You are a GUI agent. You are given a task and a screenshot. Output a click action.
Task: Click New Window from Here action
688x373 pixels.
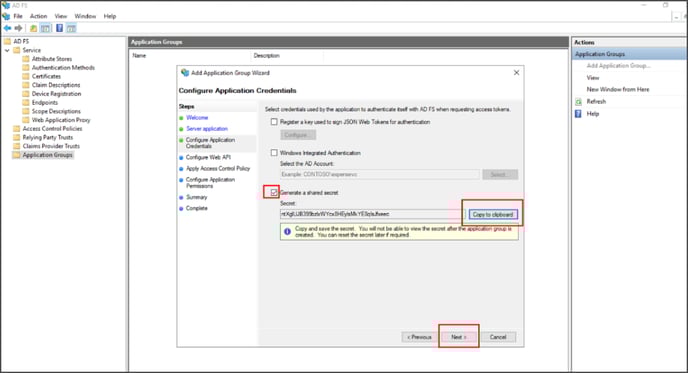(618, 89)
